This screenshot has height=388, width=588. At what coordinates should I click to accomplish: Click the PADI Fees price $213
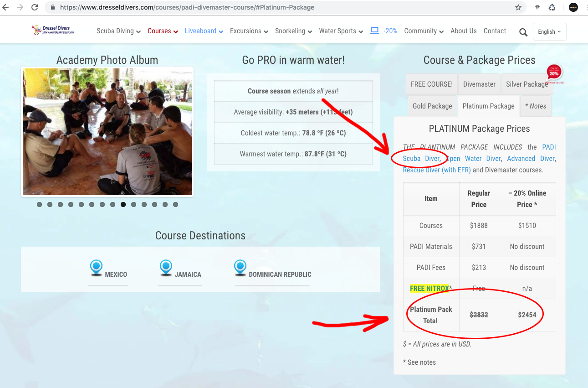click(479, 267)
